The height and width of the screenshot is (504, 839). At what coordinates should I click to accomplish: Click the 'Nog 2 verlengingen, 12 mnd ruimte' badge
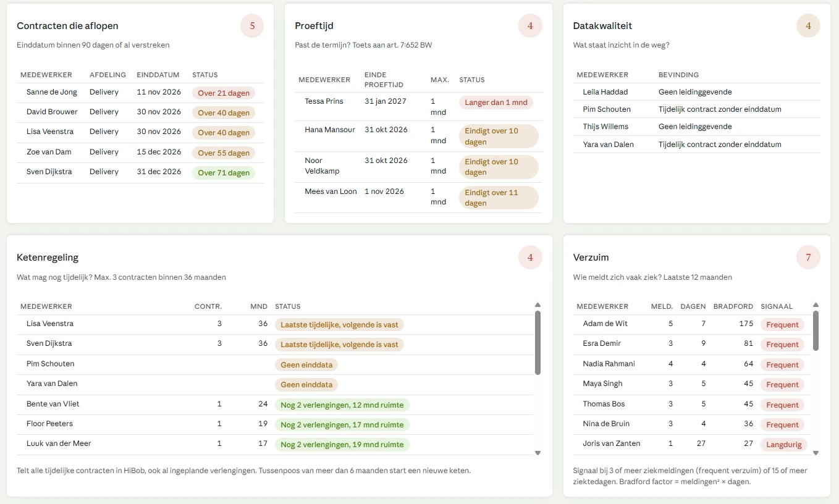[342, 405]
